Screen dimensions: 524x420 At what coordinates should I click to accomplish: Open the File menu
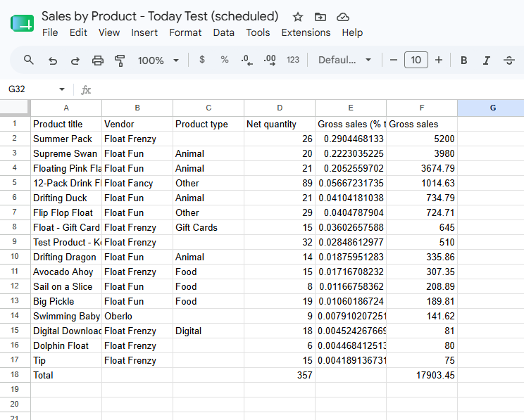(x=50, y=32)
